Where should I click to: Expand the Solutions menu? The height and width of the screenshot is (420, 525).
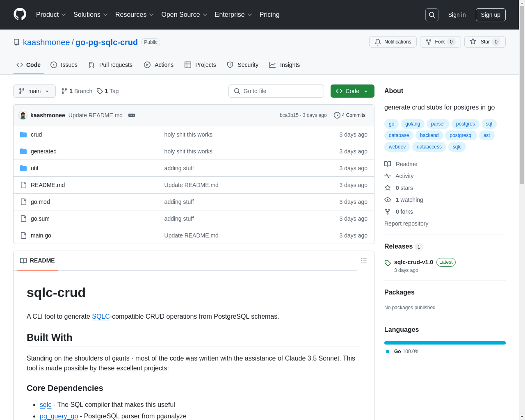point(91,15)
